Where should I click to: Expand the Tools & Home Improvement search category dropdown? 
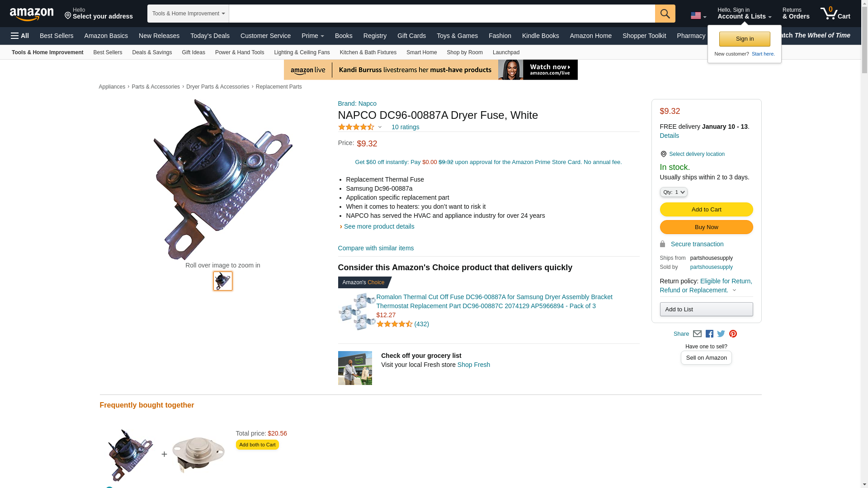188,14
